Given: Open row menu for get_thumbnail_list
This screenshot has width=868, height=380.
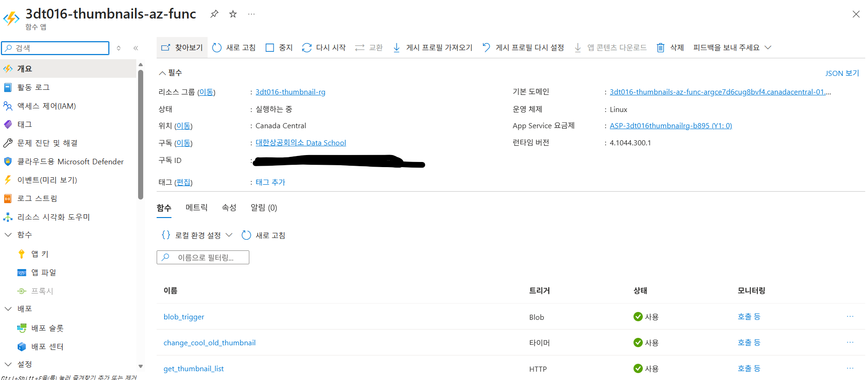Looking at the screenshot, I should [850, 368].
